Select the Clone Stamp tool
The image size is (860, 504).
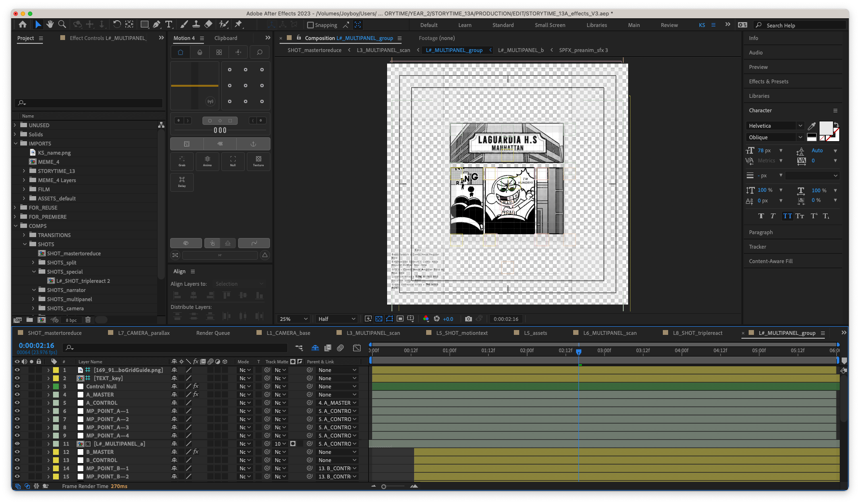[x=196, y=25]
